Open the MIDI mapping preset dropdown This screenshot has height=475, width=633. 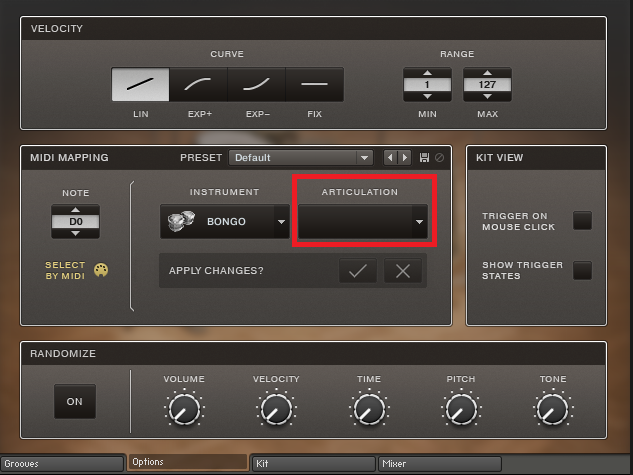point(300,157)
